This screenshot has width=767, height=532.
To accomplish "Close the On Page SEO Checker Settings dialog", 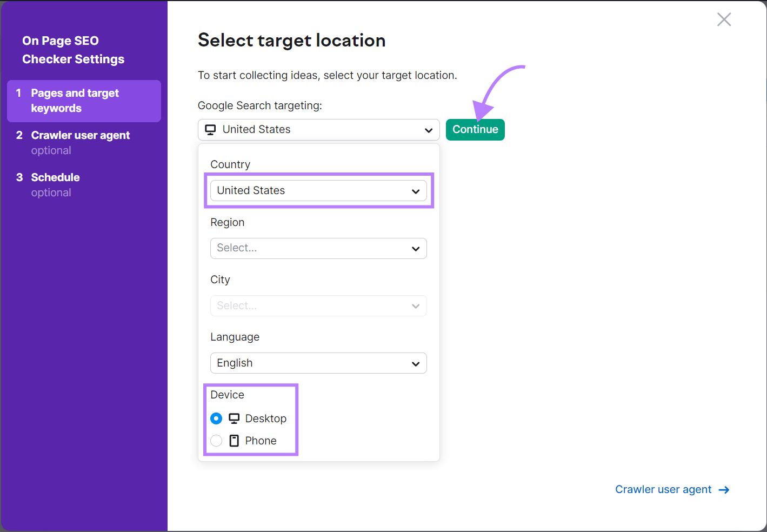I will pyautogui.click(x=724, y=19).
